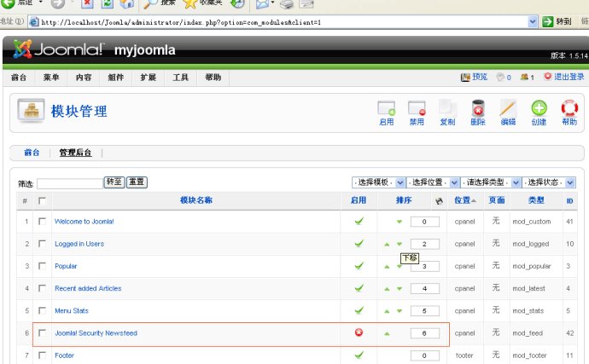The image size is (589, 364).
Task: Move Joomla! Security Newsfeed up with arrow
Action: click(x=387, y=333)
